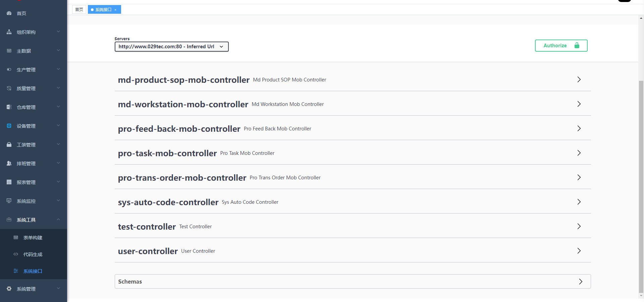This screenshot has width=644, height=302.
Task: Click the 设备管理 blue icon
Action: 9,126
